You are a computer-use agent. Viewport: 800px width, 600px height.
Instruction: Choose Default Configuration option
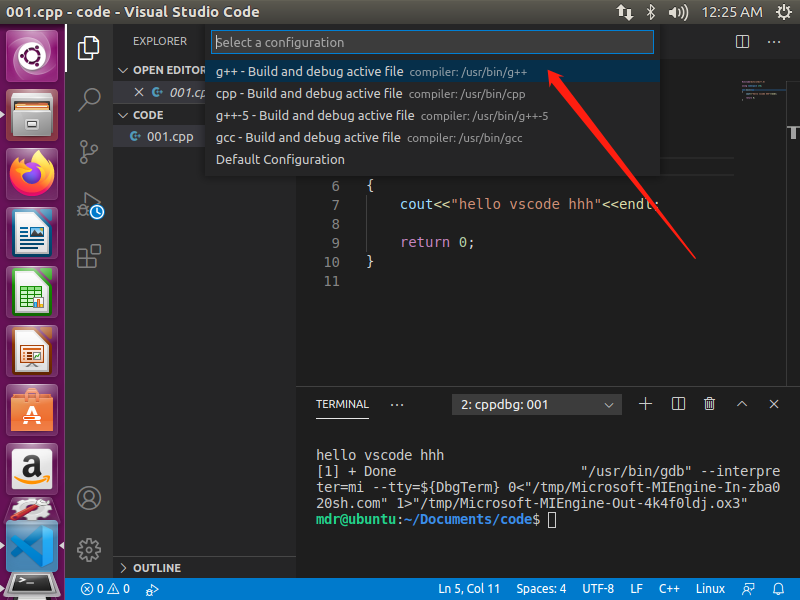(432, 159)
